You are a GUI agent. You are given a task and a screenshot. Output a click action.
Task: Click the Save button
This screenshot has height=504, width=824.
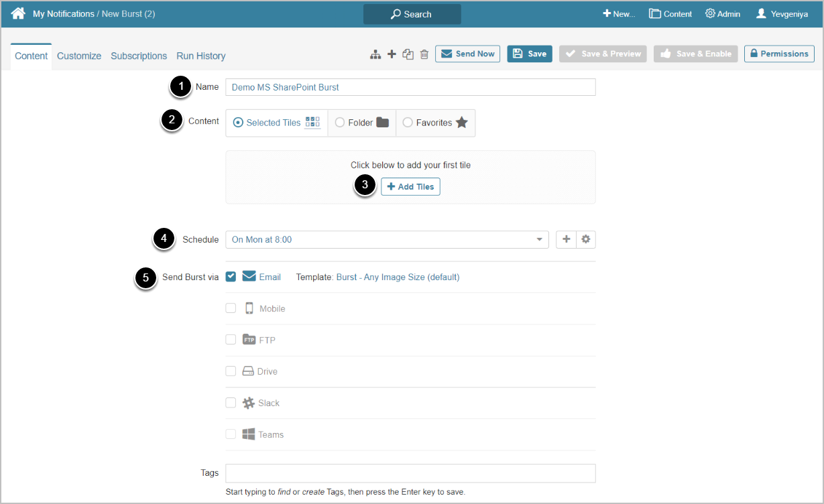coord(530,54)
